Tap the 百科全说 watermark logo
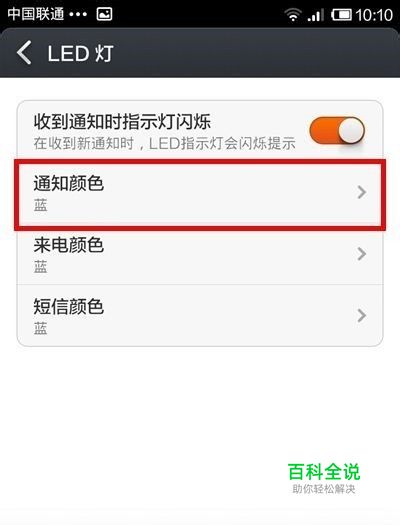The image size is (400, 525). coord(324,478)
